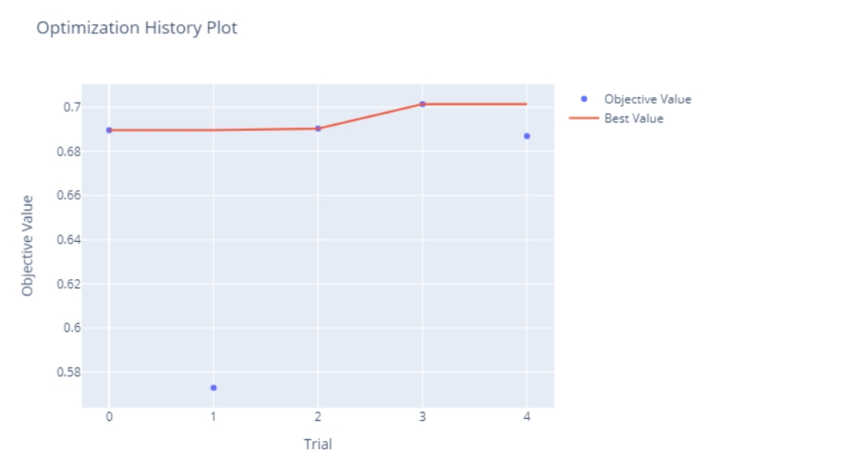Select the Trial 0 data point
The width and height of the screenshot is (868, 462).
pyautogui.click(x=109, y=130)
